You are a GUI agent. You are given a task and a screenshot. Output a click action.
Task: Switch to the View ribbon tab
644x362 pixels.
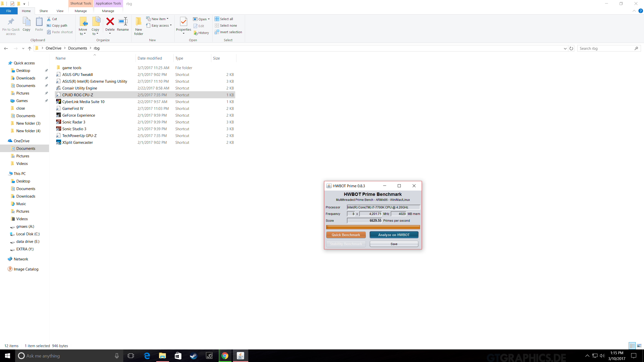click(60, 11)
